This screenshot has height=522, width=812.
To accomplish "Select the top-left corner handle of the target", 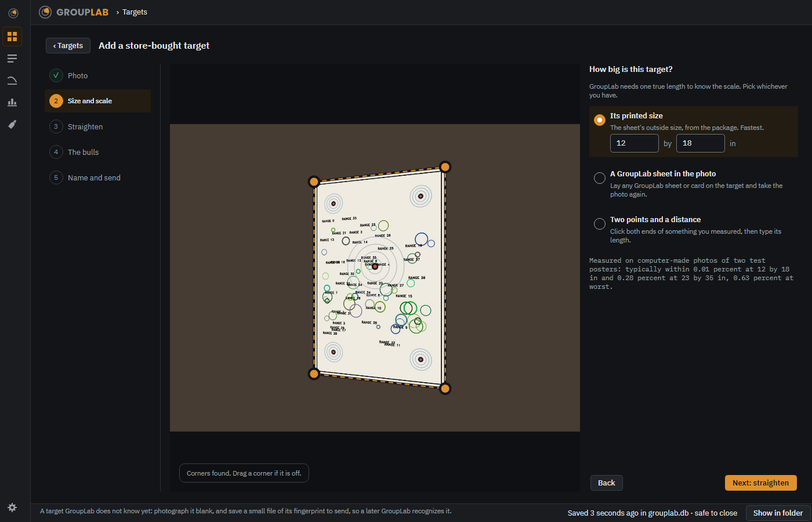I will (314, 182).
